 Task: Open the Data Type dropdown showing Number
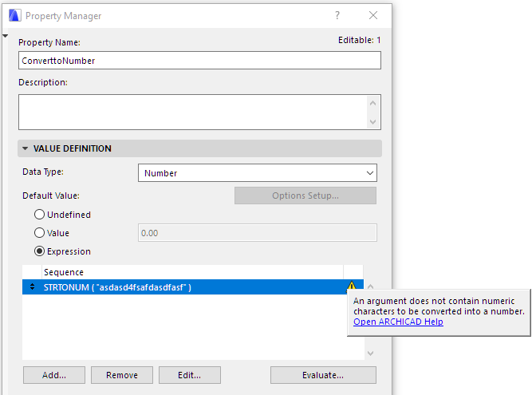click(258, 173)
